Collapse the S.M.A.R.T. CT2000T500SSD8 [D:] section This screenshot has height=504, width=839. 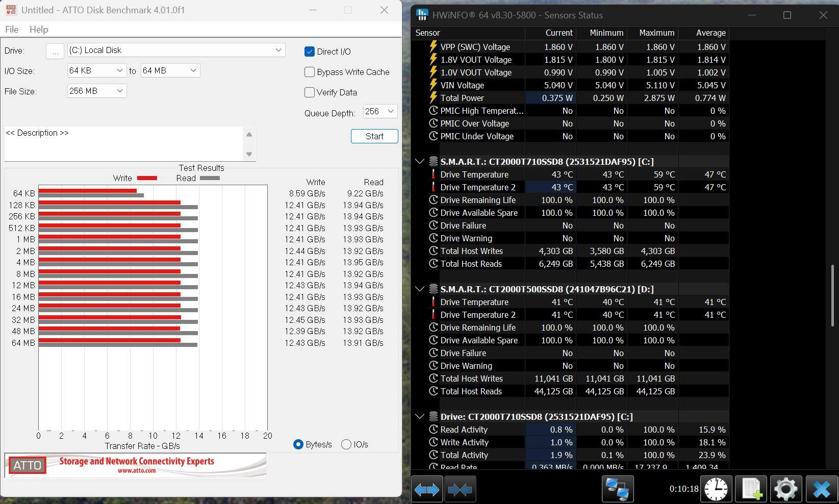(420, 289)
